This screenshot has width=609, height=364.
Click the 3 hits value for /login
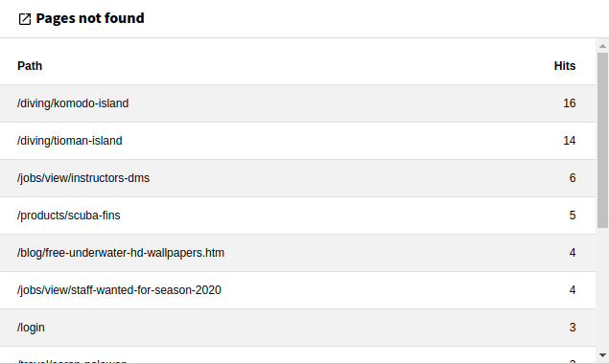(x=573, y=328)
